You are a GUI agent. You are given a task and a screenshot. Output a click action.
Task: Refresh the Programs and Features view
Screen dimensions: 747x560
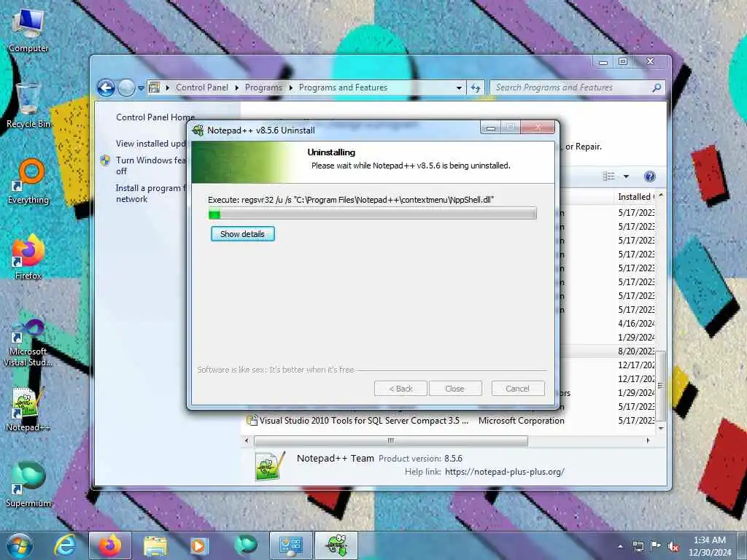476,87
